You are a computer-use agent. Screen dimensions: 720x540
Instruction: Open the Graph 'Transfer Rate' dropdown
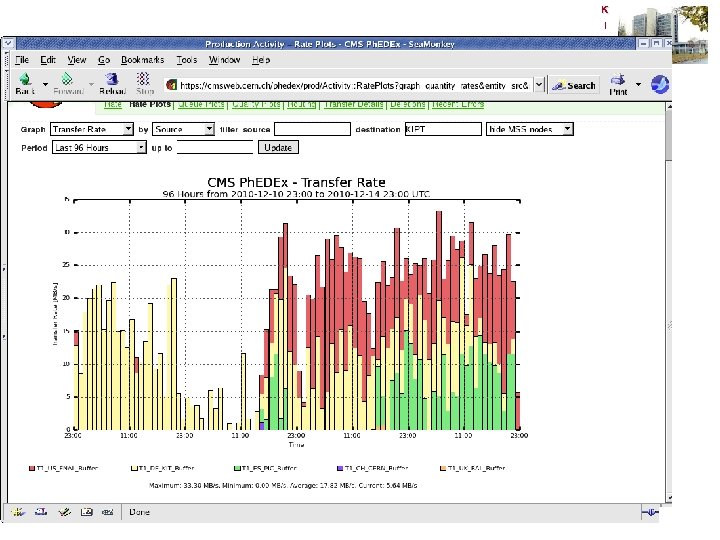[92, 129]
